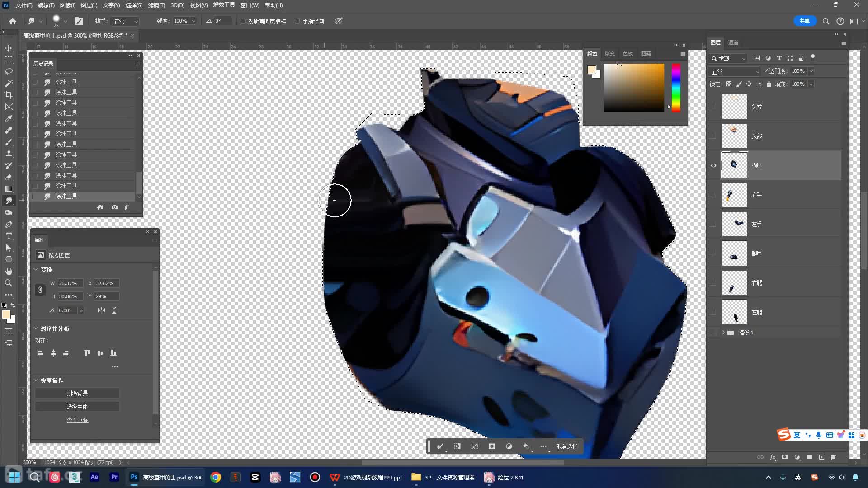Click the 选择主体 button

tap(77, 407)
